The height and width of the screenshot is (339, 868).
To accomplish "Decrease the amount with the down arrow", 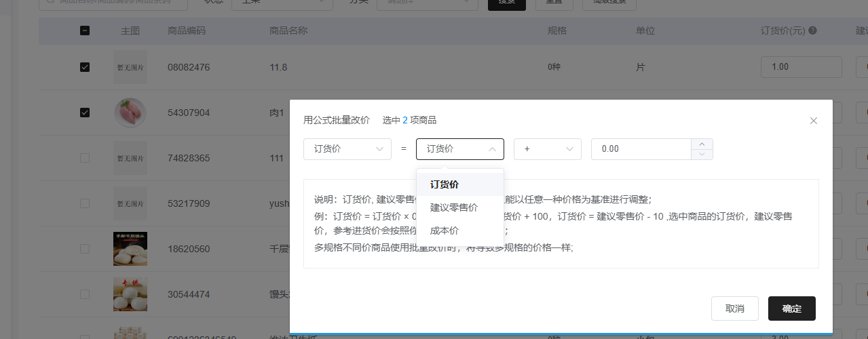I will point(702,155).
